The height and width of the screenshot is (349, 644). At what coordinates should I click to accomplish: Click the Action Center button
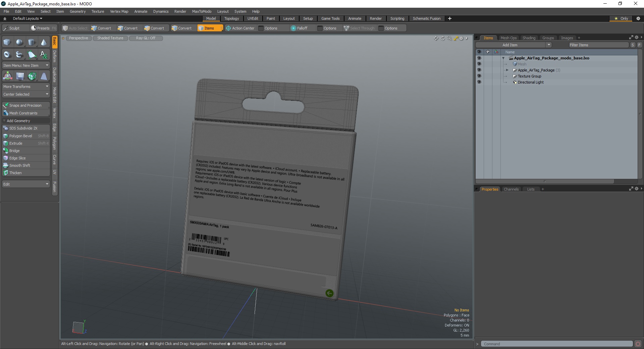240,28
